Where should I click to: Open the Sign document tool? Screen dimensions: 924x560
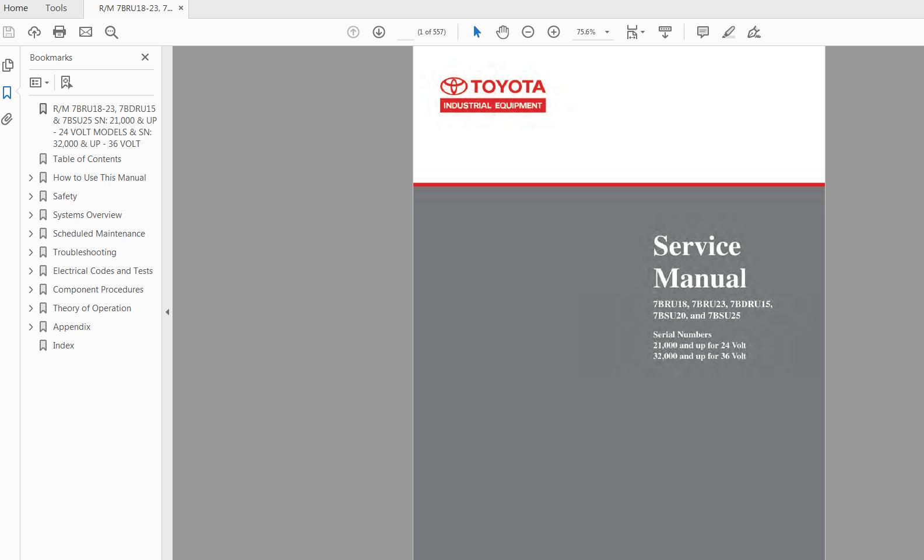tap(754, 32)
